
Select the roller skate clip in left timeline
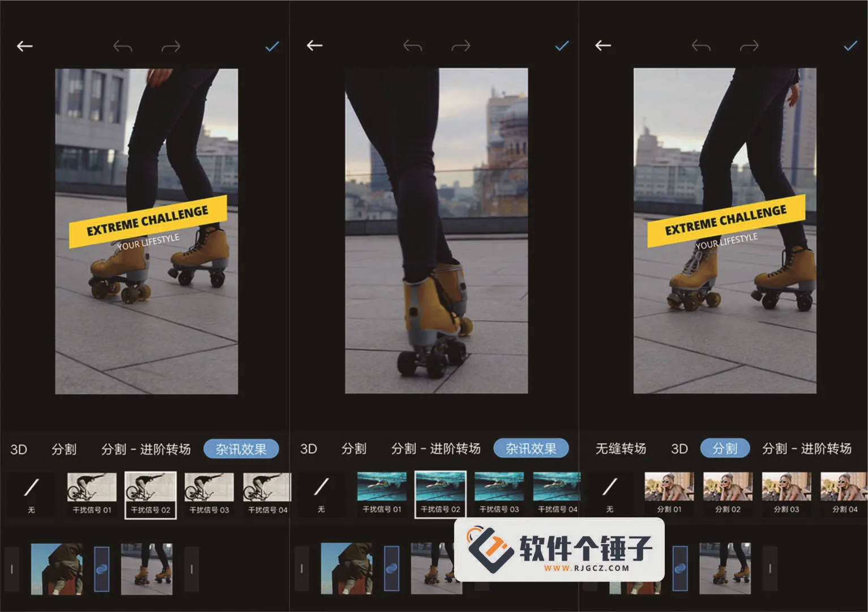point(147,568)
